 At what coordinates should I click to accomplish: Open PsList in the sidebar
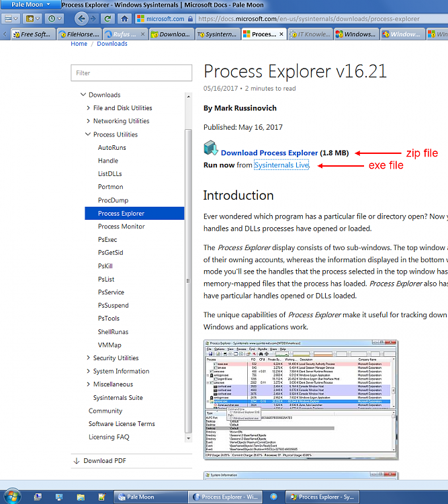click(x=106, y=280)
